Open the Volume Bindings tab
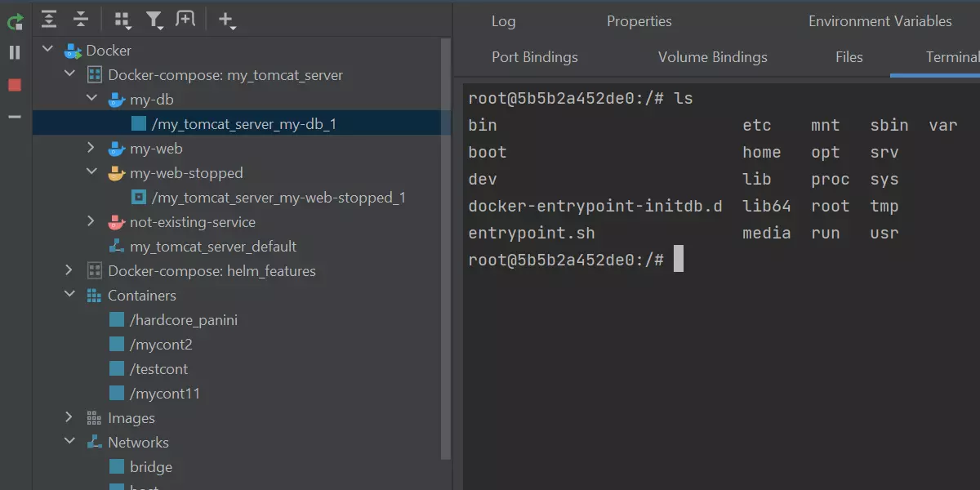 pyautogui.click(x=712, y=57)
